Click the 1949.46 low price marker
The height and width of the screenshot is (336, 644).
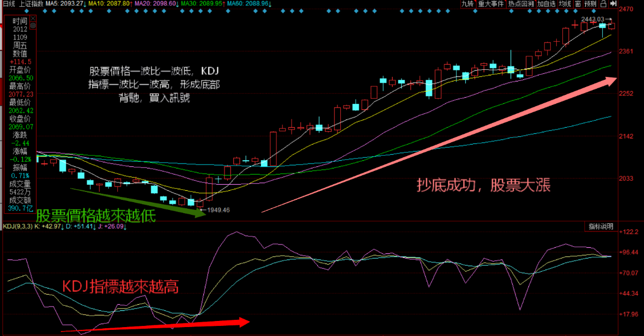tap(218, 210)
